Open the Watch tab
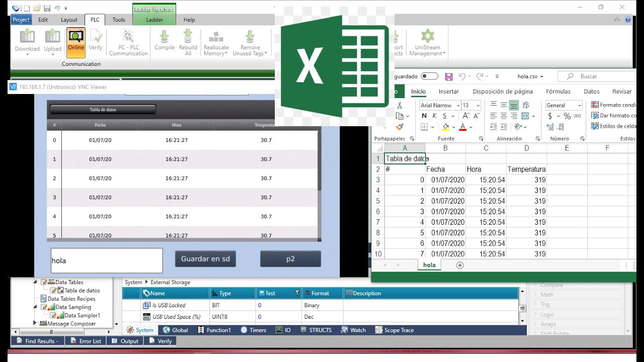Screen dimensions: 644x362 pyautogui.click(x=353, y=330)
